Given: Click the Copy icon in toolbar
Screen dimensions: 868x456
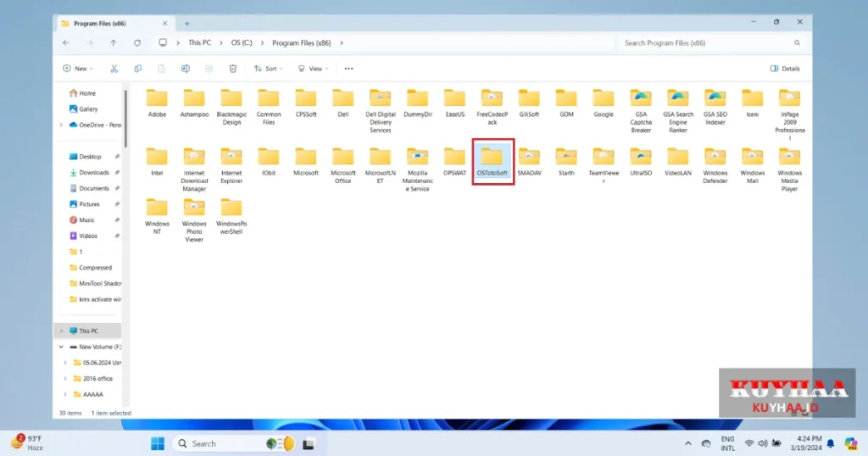Looking at the screenshot, I should pyautogui.click(x=138, y=69).
